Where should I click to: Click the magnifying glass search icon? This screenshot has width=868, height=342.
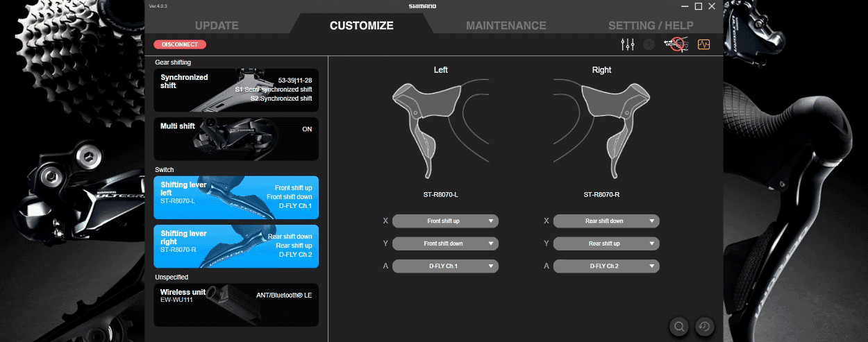pyautogui.click(x=679, y=326)
